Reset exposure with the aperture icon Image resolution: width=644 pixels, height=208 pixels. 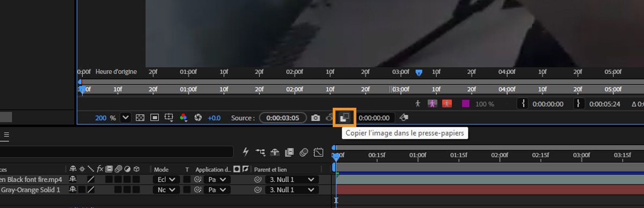pos(197,117)
